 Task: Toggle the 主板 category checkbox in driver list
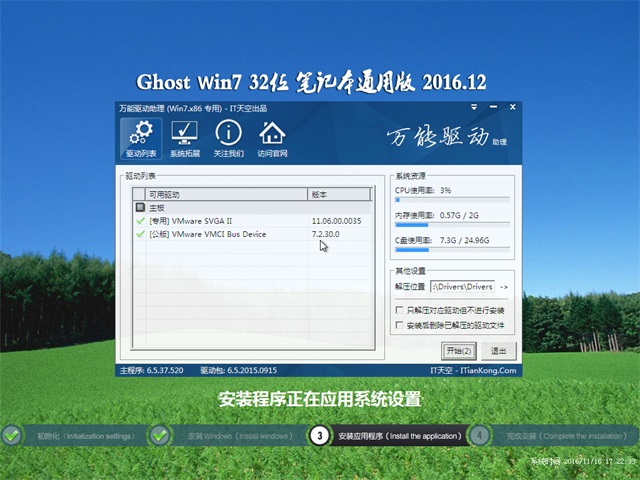point(140,207)
